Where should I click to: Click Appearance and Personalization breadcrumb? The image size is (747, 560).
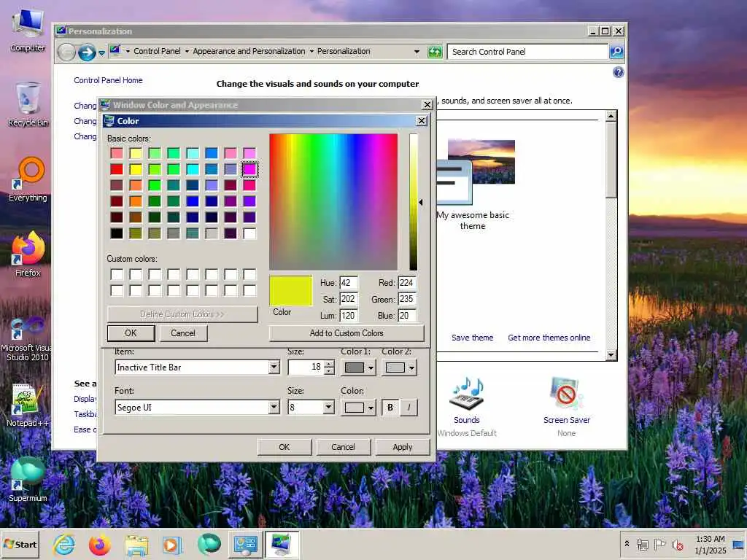click(249, 51)
